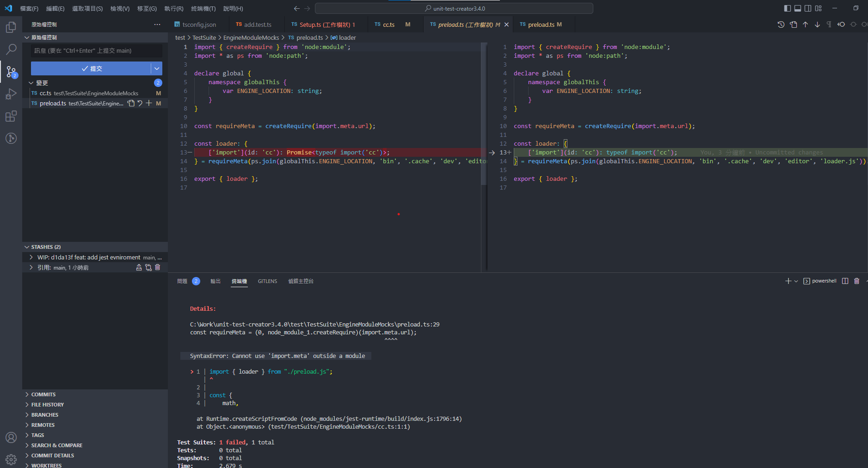Click the 提交 commit button
Screen dimensions: 868x468
point(91,68)
